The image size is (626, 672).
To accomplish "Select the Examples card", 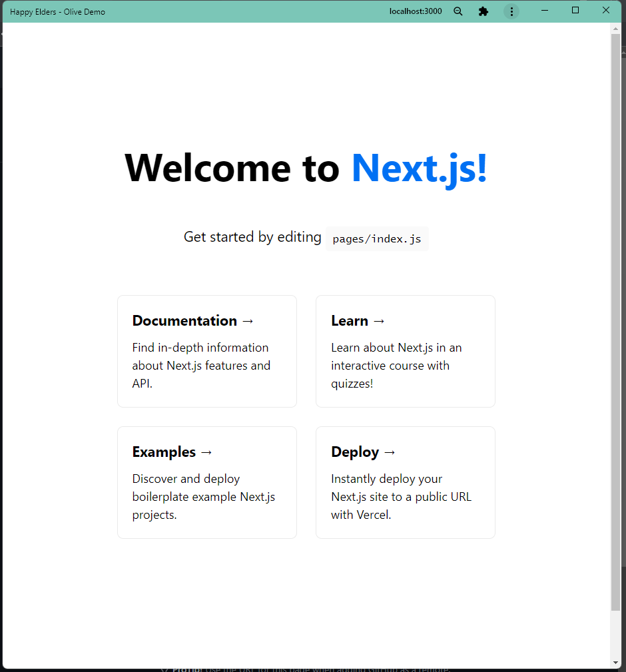I will click(x=206, y=482).
